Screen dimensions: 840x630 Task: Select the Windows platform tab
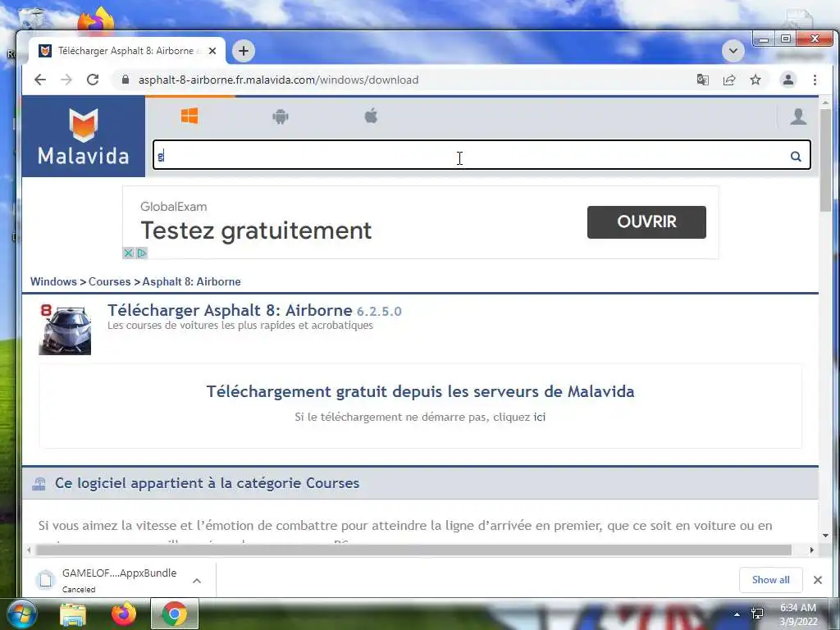tap(189, 116)
